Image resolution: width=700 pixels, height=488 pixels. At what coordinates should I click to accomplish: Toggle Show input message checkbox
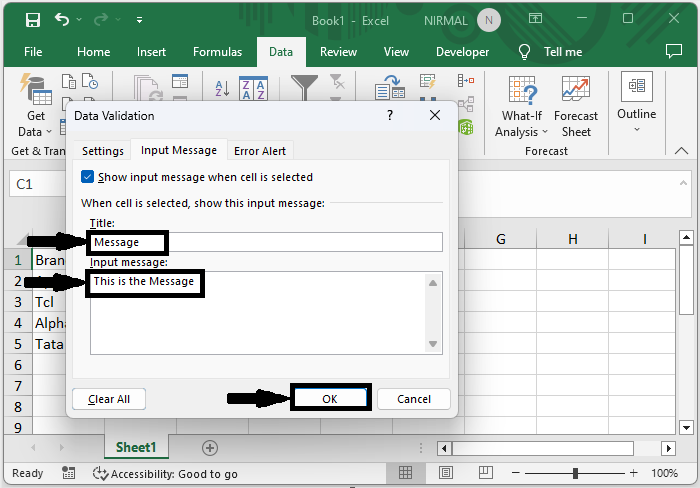point(88,177)
